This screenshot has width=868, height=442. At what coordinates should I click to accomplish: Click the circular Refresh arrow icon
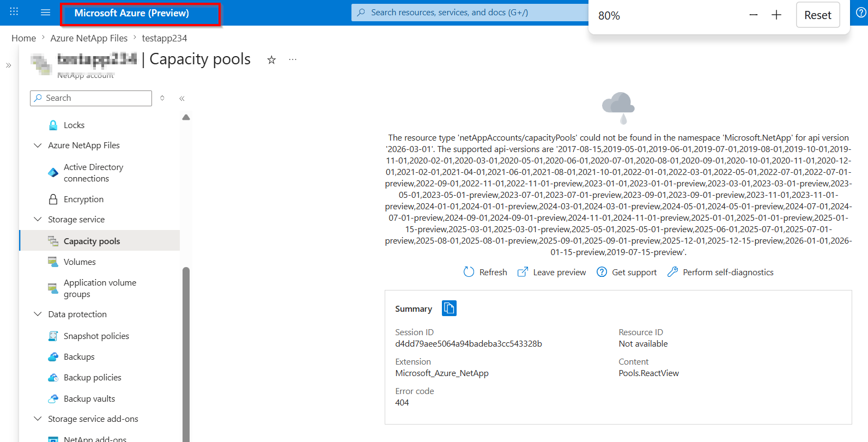(x=469, y=272)
